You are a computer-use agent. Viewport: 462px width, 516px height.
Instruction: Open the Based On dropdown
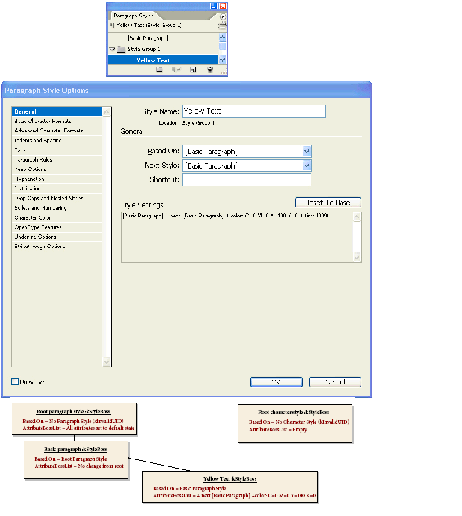pos(247,151)
